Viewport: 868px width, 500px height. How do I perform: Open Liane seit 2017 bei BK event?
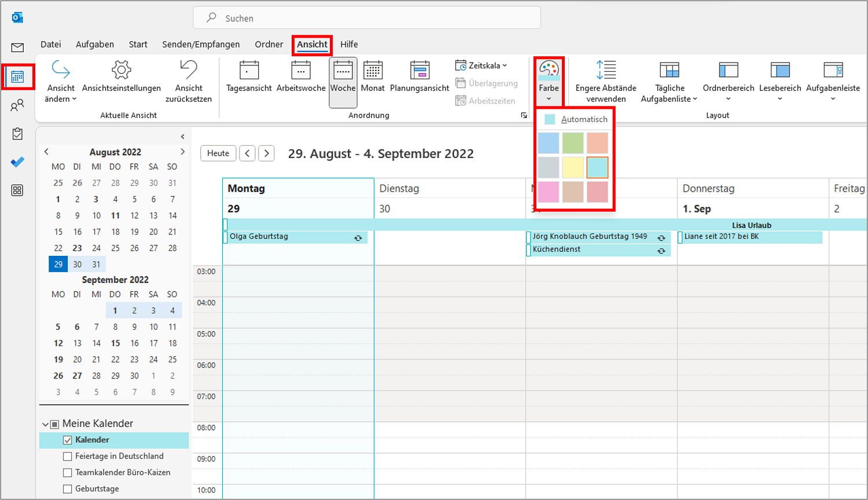coord(751,237)
